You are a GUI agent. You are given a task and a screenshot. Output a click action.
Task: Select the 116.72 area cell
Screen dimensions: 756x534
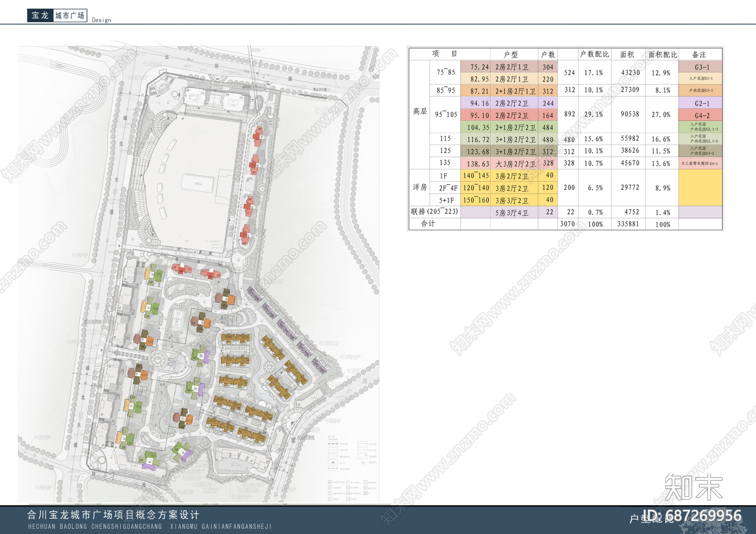pyautogui.click(x=476, y=139)
